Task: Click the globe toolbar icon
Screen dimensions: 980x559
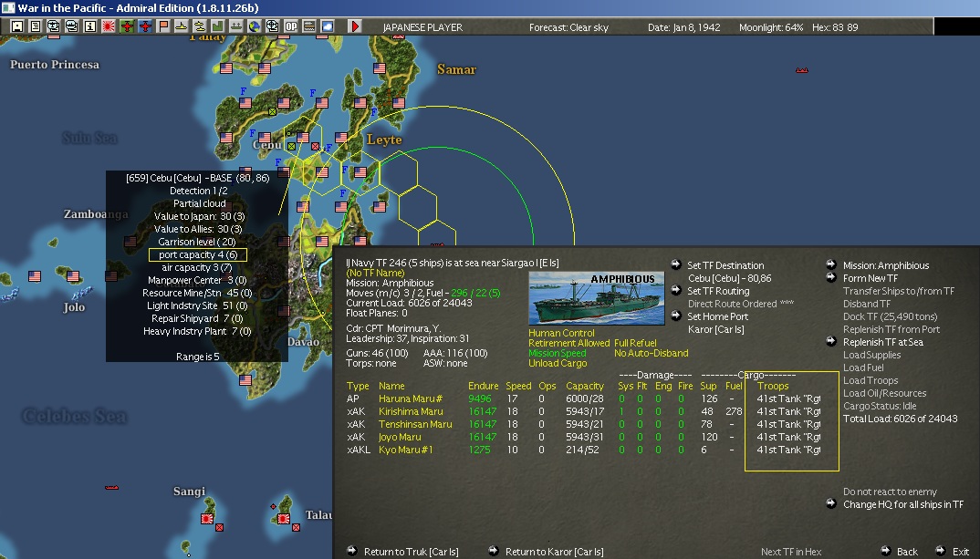Action: (255, 26)
